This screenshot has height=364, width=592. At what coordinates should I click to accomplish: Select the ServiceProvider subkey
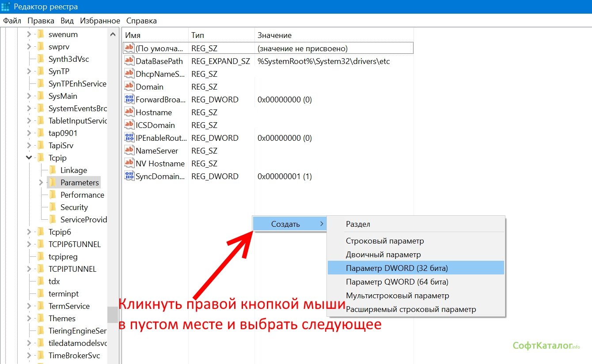(83, 219)
